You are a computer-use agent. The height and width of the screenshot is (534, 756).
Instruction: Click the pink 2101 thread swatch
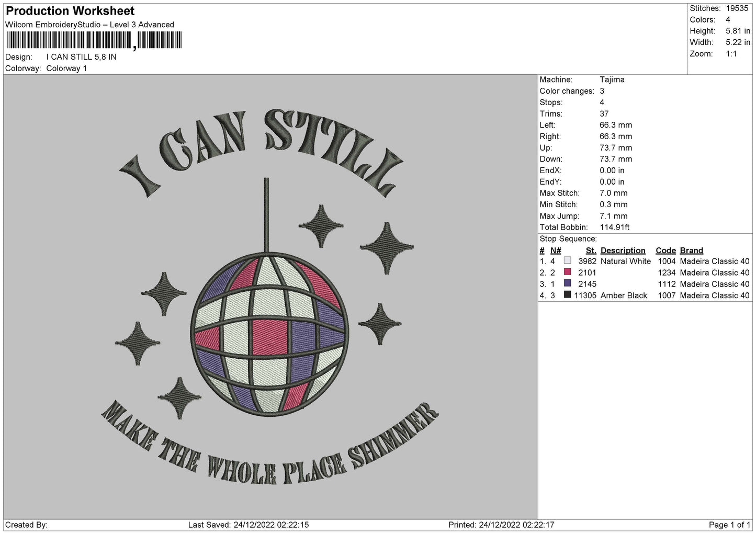(567, 272)
